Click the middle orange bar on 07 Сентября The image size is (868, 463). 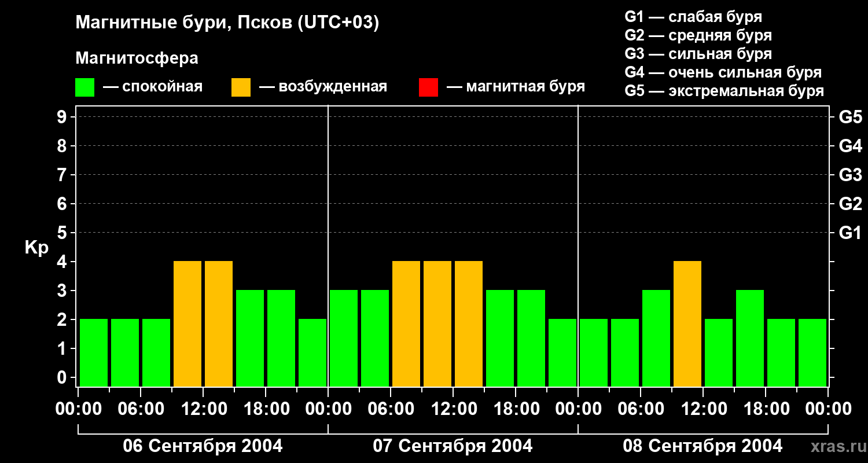click(x=437, y=324)
